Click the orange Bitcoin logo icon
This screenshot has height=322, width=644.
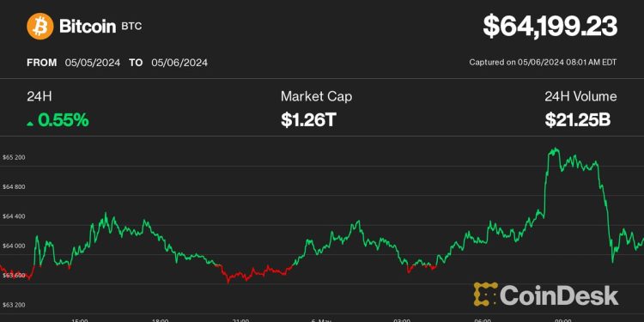[x=39, y=27]
